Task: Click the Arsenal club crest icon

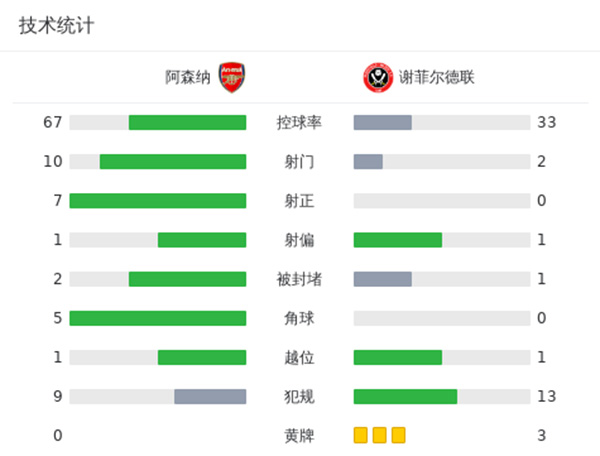Action: (x=233, y=77)
